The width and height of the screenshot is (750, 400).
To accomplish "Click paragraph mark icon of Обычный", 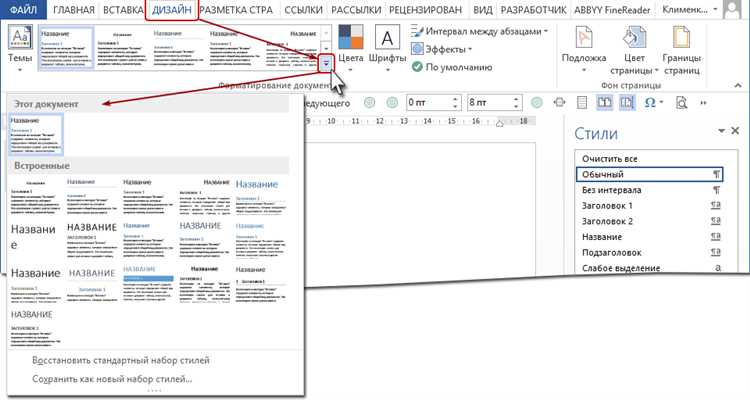I will point(716,175).
